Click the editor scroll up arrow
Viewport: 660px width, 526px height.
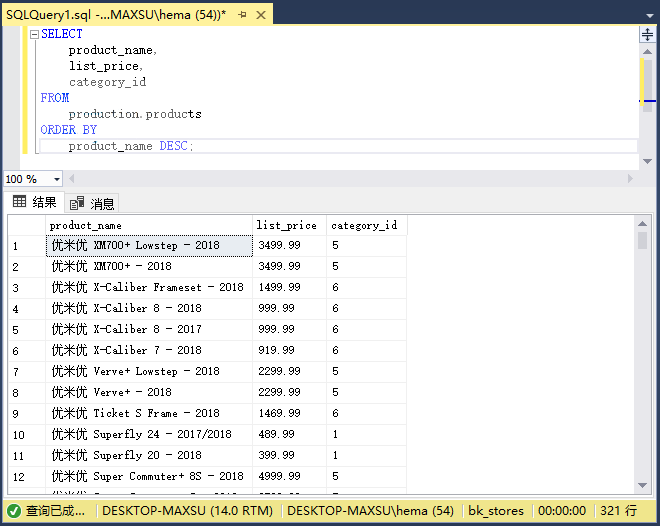click(647, 52)
